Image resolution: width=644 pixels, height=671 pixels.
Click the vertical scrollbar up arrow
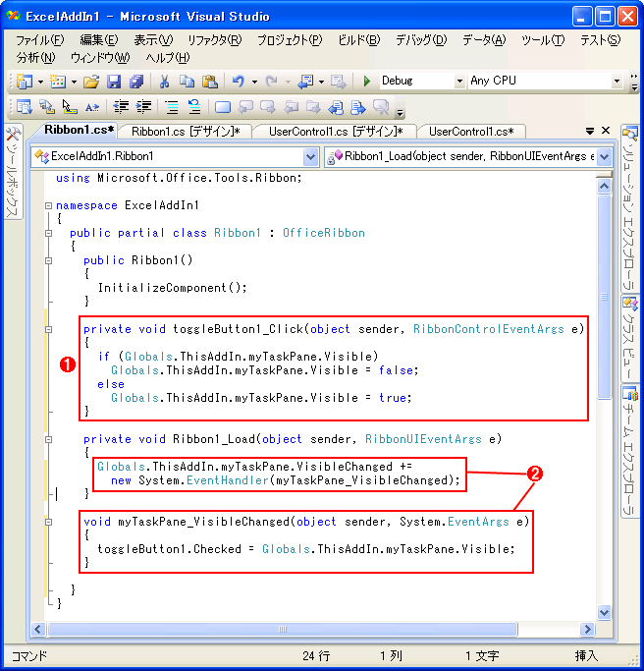(x=604, y=186)
